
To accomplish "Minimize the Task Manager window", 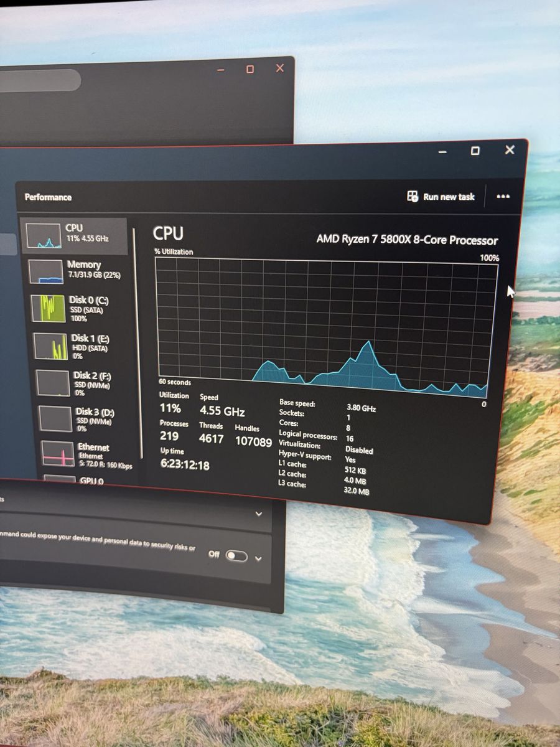I will click(x=442, y=152).
